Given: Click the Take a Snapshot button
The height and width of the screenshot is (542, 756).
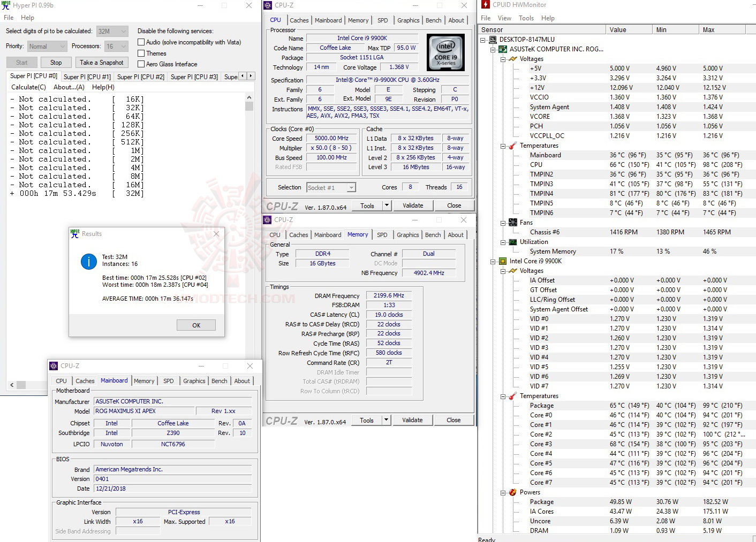Looking at the screenshot, I should [102, 63].
